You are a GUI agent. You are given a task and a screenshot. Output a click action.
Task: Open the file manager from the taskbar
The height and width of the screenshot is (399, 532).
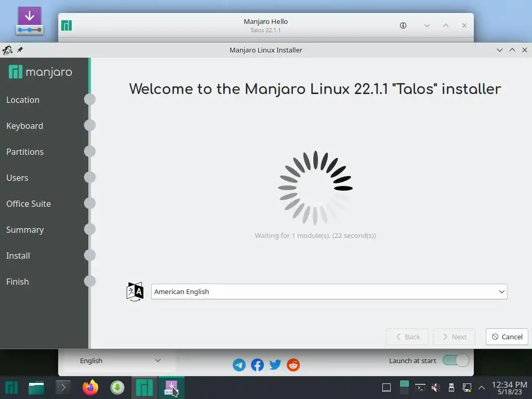pyautogui.click(x=36, y=388)
